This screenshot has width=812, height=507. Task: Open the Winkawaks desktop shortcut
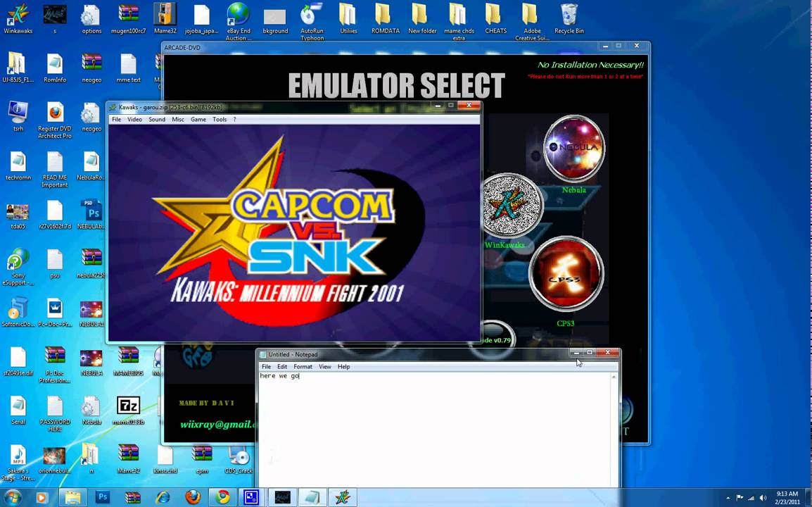click(x=18, y=19)
